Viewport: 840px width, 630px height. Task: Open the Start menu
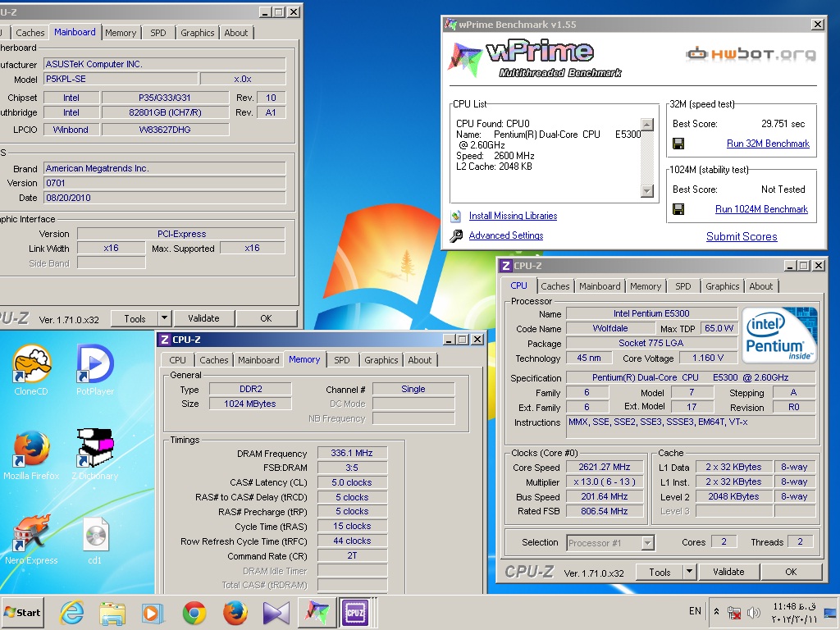click(x=22, y=612)
